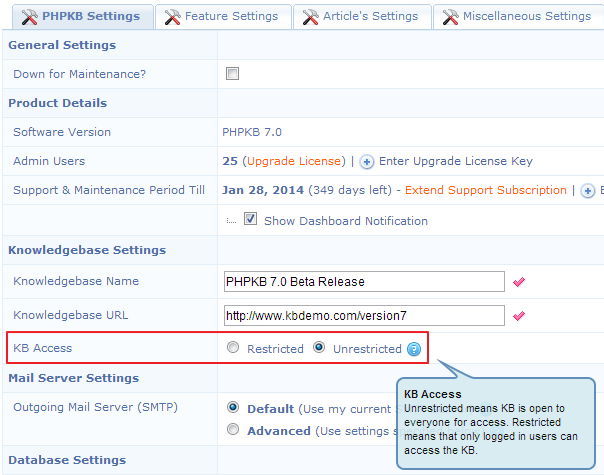Image resolution: width=604 pixels, height=475 pixels.
Task: Select the Restricted KB Access option
Action: coord(233,347)
